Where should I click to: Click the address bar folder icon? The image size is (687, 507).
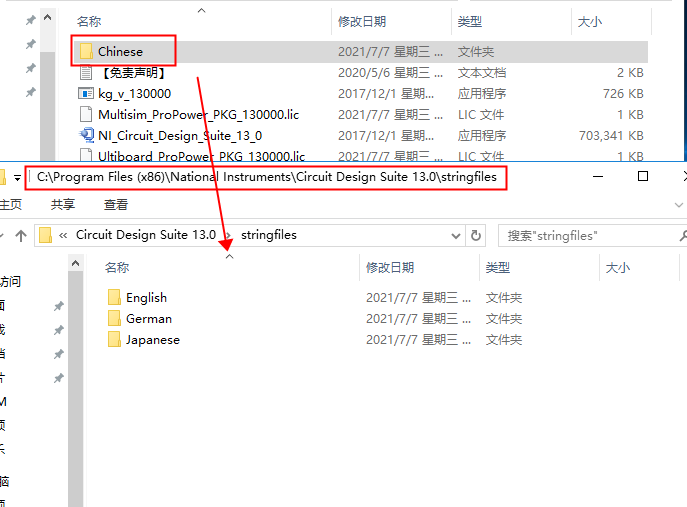(x=45, y=235)
